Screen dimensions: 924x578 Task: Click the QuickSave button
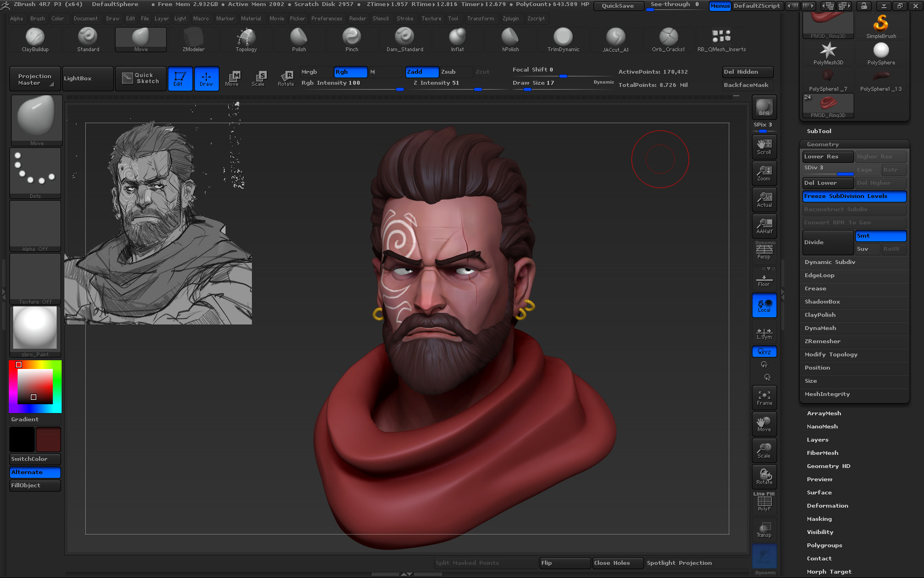click(x=618, y=6)
